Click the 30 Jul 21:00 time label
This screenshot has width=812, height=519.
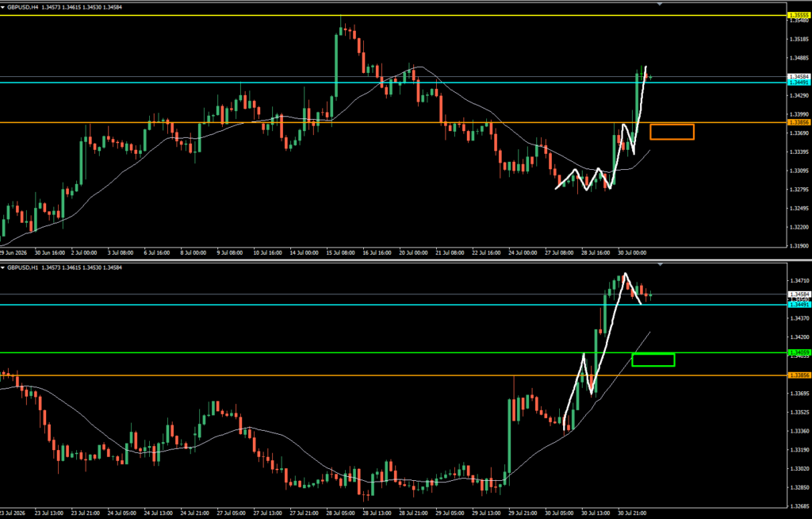[632, 513]
